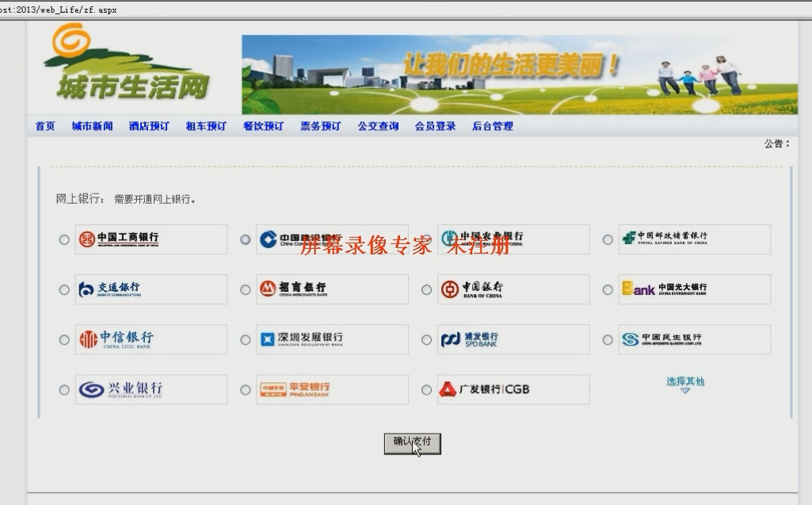Expand the 选择其他 more banks option

click(x=685, y=384)
